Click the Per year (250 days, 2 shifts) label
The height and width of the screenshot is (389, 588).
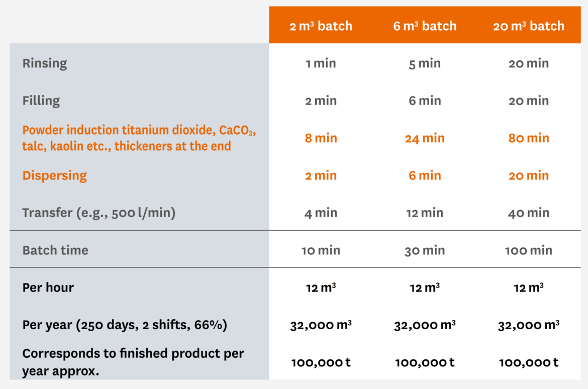click(x=125, y=325)
